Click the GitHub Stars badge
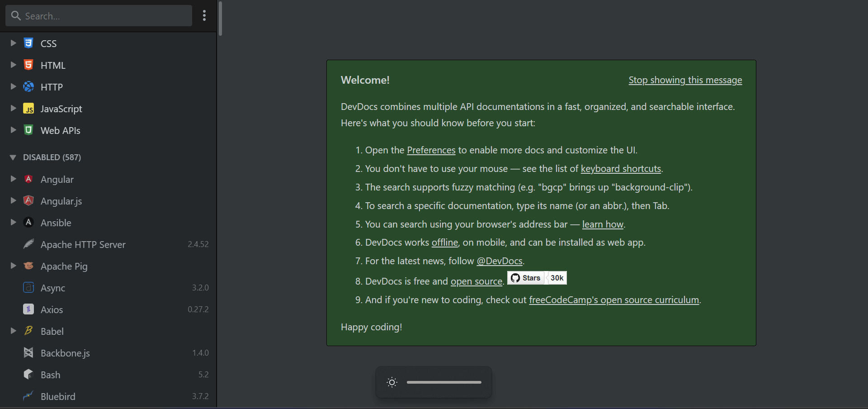The height and width of the screenshot is (409, 868). (537, 278)
